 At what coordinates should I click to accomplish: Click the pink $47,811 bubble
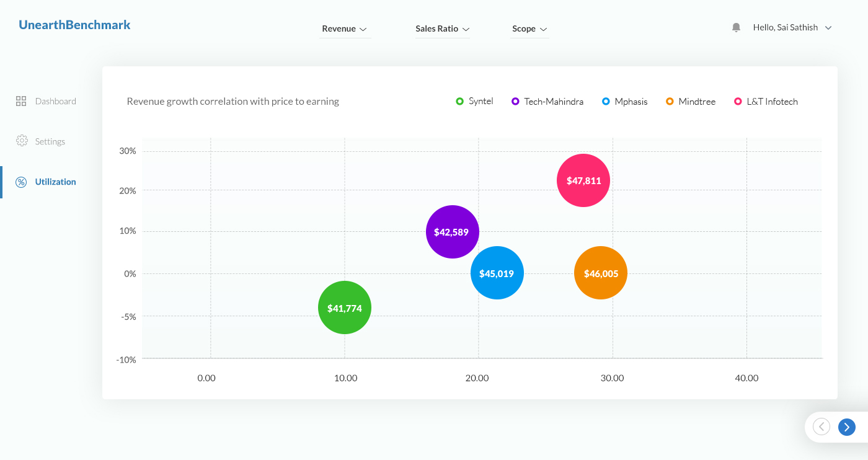point(583,180)
